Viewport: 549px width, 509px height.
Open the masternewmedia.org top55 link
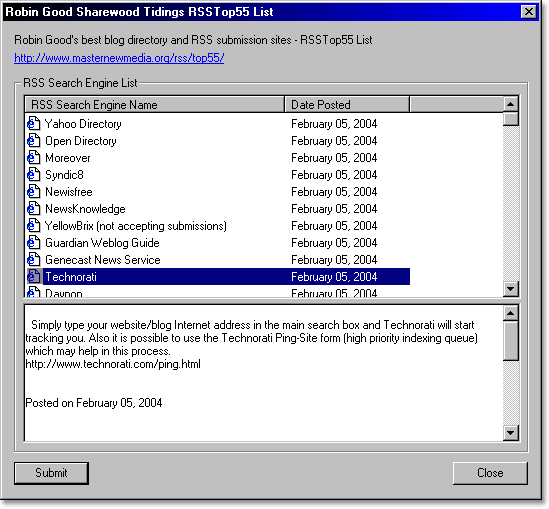coord(119,58)
